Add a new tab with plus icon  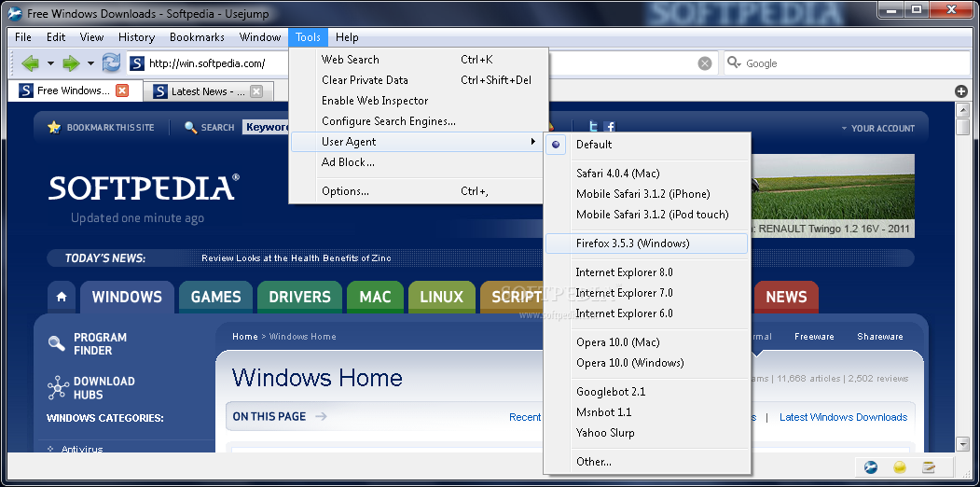pyautogui.click(x=961, y=91)
